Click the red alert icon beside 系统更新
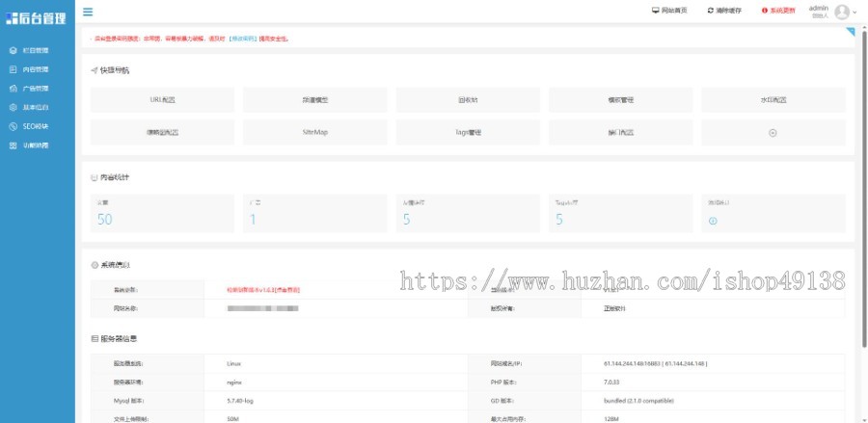Viewport: 868px width, 423px height. tap(765, 11)
